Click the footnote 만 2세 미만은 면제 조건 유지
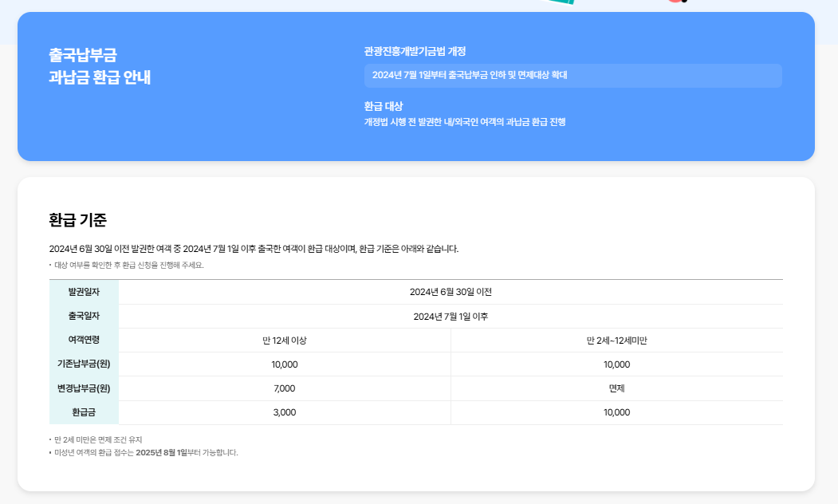Image resolution: width=838 pixels, height=504 pixels. click(98, 440)
